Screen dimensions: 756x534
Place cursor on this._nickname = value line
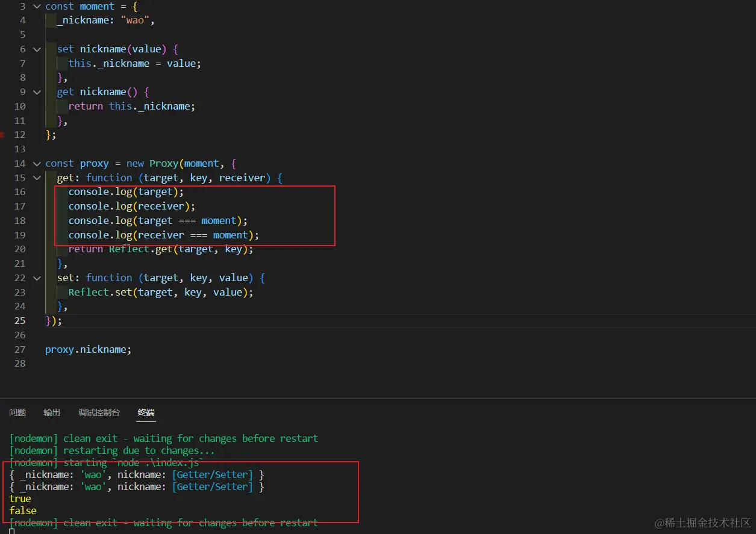tap(134, 63)
